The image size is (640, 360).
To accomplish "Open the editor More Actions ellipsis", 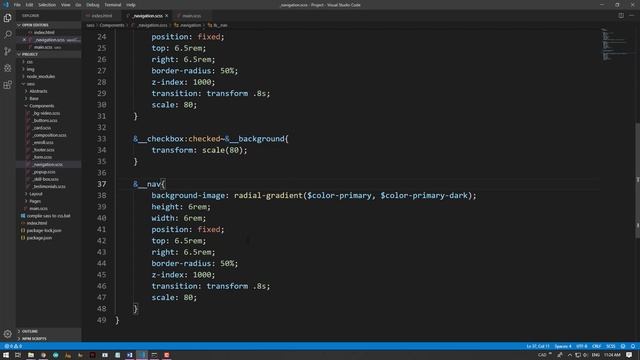I will coord(632,16).
